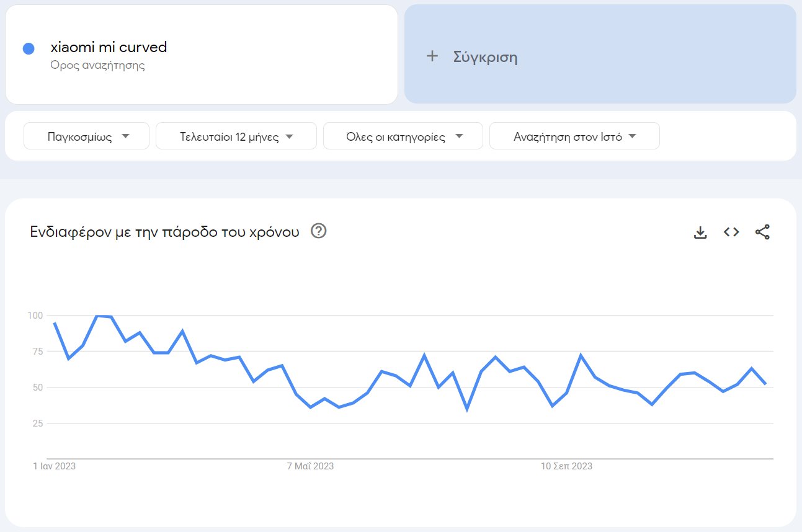Open the embed code icon
Image resolution: width=802 pixels, height=532 pixels.
click(x=731, y=233)
